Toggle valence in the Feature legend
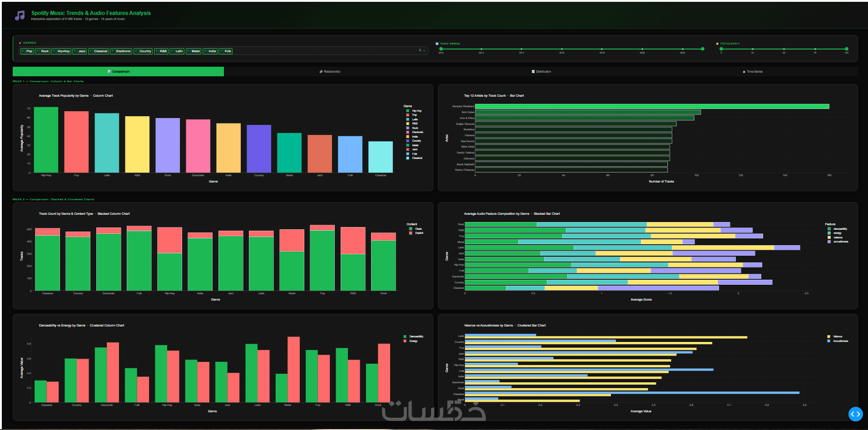The height and width of the screenshot is (430, 868). click(835, 237)
